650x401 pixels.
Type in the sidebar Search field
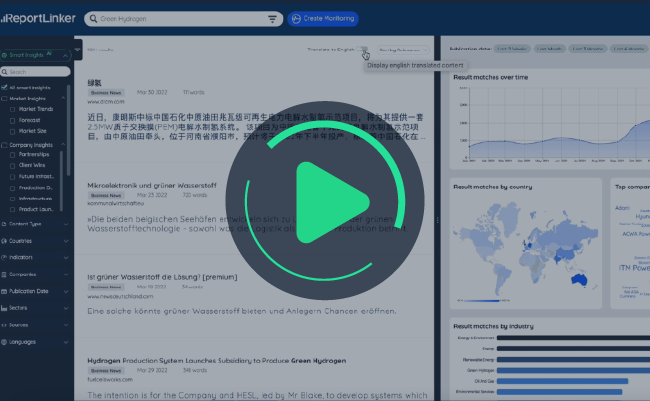coord(38,72)
